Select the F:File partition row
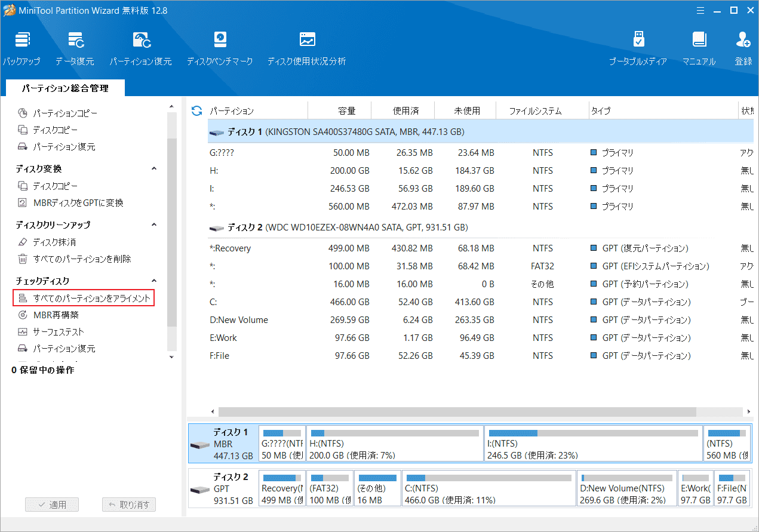 tap(481, 356)
